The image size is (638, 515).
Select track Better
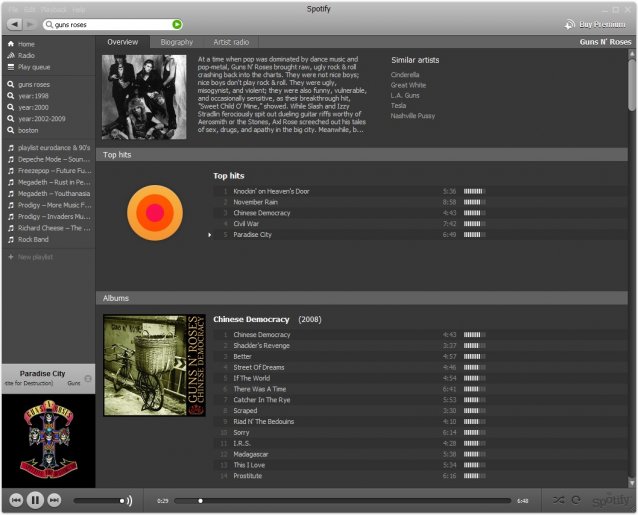pyautogui.click(x=420, y=356)
